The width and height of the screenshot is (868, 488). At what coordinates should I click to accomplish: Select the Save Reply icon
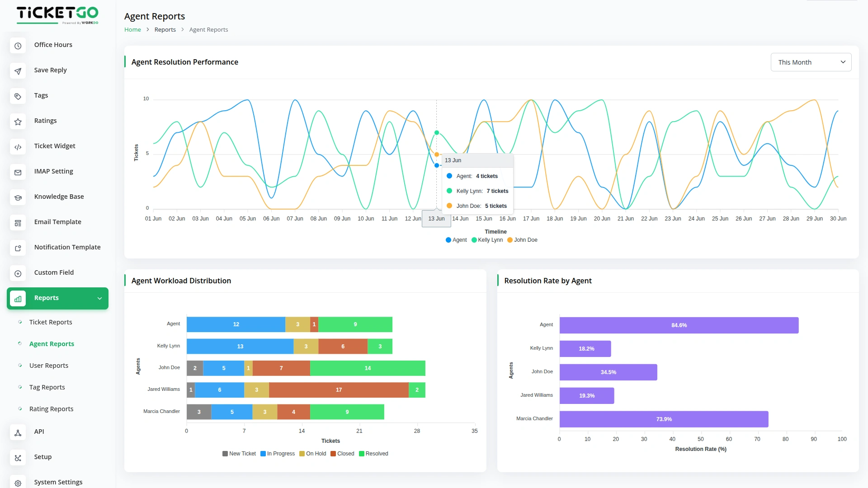point(18,71)
